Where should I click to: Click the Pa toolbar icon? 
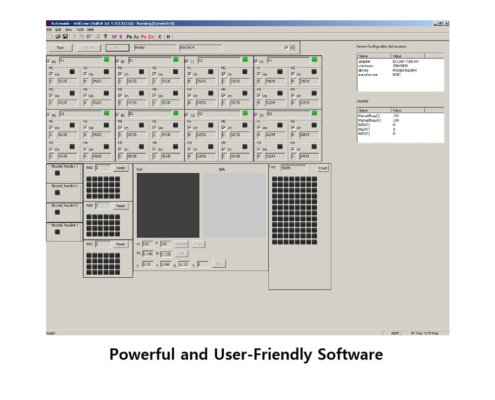pyautogui.click(x=129, y=37)
